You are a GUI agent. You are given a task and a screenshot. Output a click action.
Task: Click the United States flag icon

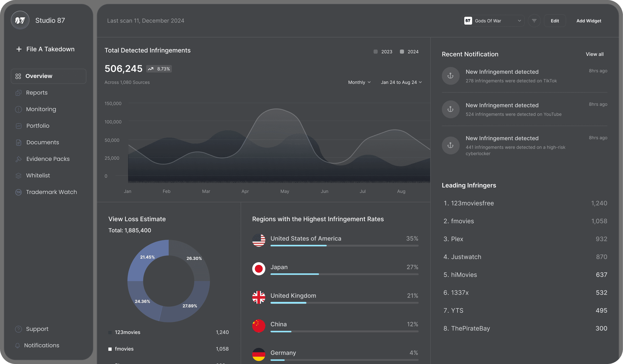pyautogui.click(x=259, y=240)
